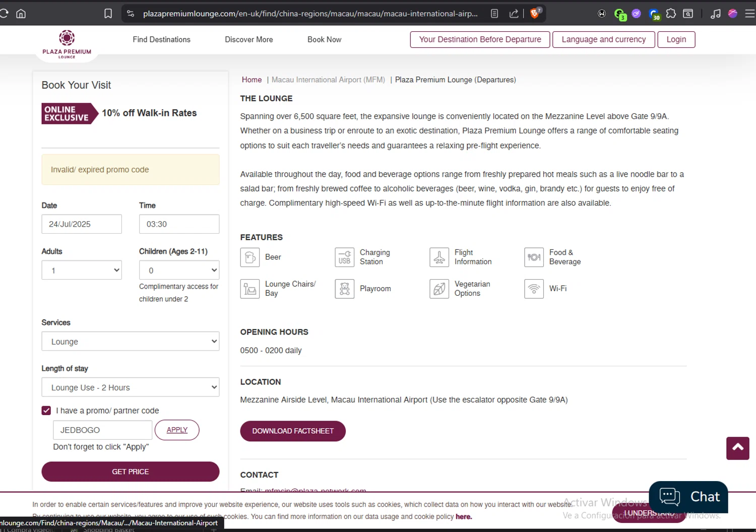
Task: Click the USB Charging Station icon
Action: point(345,257)
